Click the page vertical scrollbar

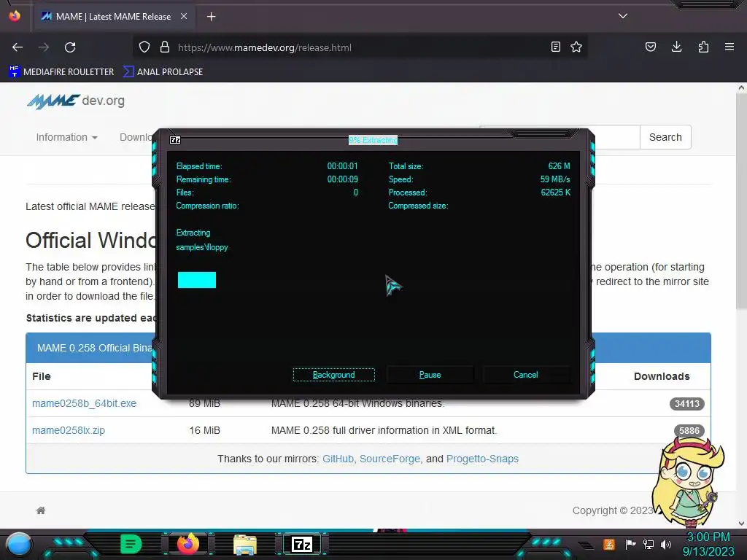741,201
